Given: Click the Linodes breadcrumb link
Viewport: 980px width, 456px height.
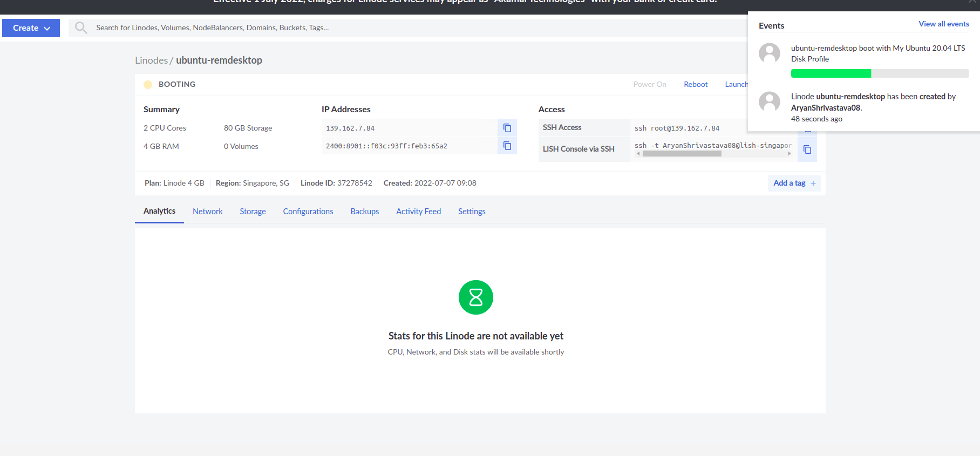Looking at the screenshot, I should [x=151, y=60].
